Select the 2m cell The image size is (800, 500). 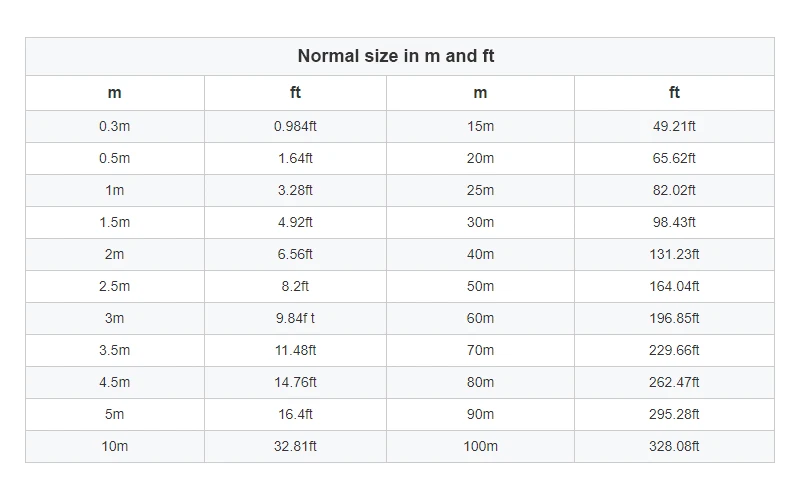(x=114, y=254)
